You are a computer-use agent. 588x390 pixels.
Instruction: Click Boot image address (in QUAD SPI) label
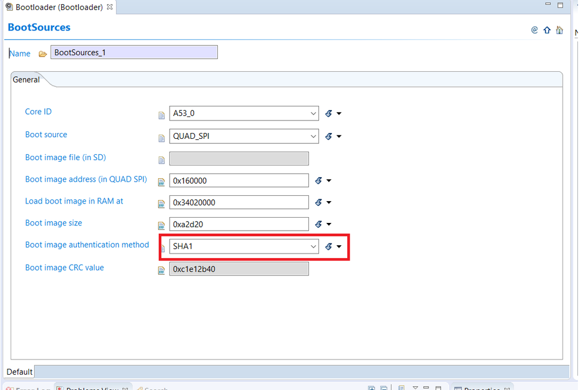86,179
